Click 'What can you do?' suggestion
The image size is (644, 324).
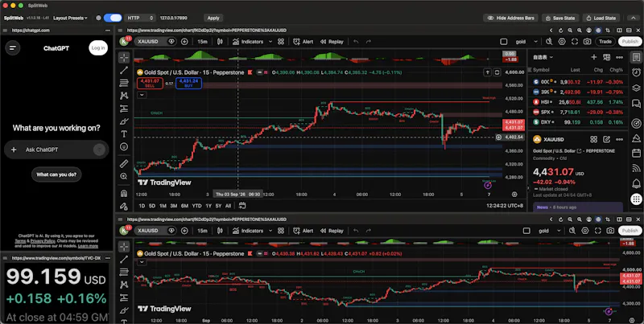pyautogui.click(x=56, y=174)
